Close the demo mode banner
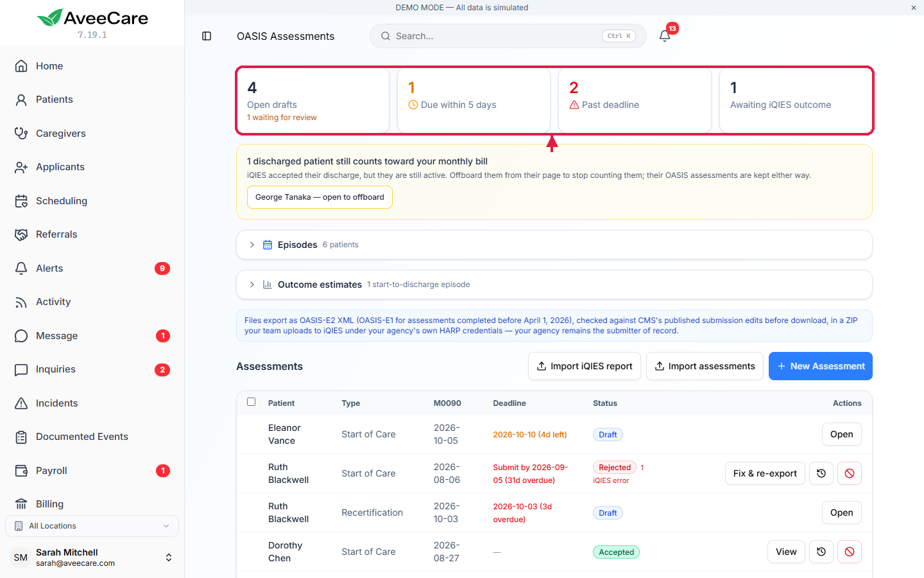Screen dimensions: 924x578 click(914, 8)
